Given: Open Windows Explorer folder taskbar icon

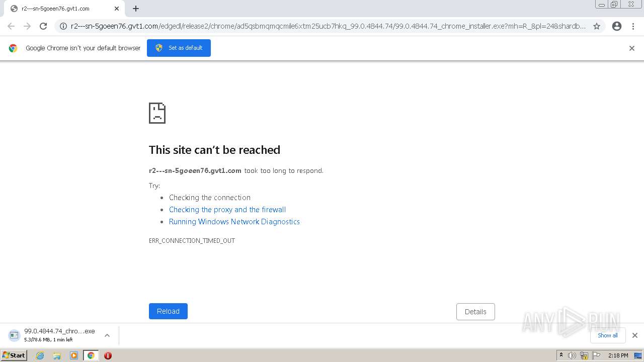Looking at the screenshot, I should click(x=57, y=355).
